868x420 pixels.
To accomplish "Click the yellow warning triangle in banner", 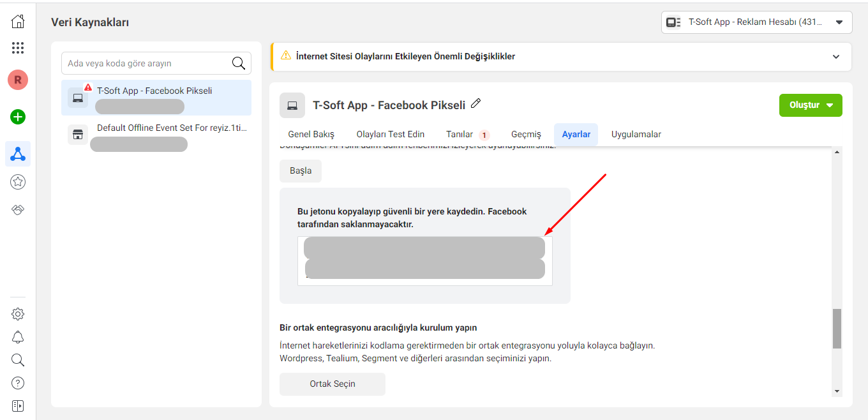I will pos(286,56).
